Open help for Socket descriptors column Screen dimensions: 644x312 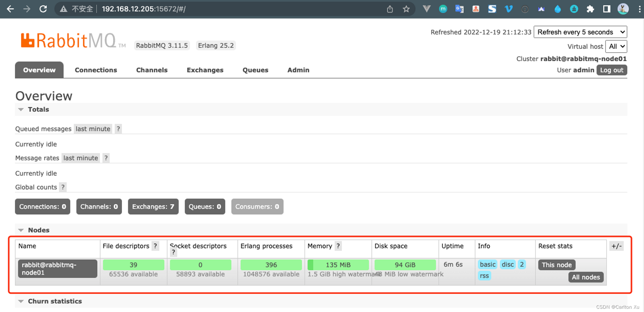173,252
